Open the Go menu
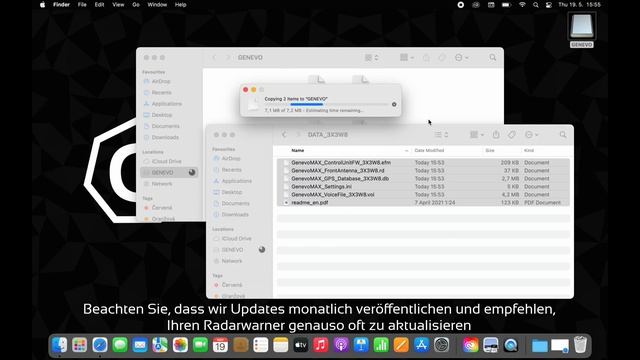640x360 pixels. [136, 5]
